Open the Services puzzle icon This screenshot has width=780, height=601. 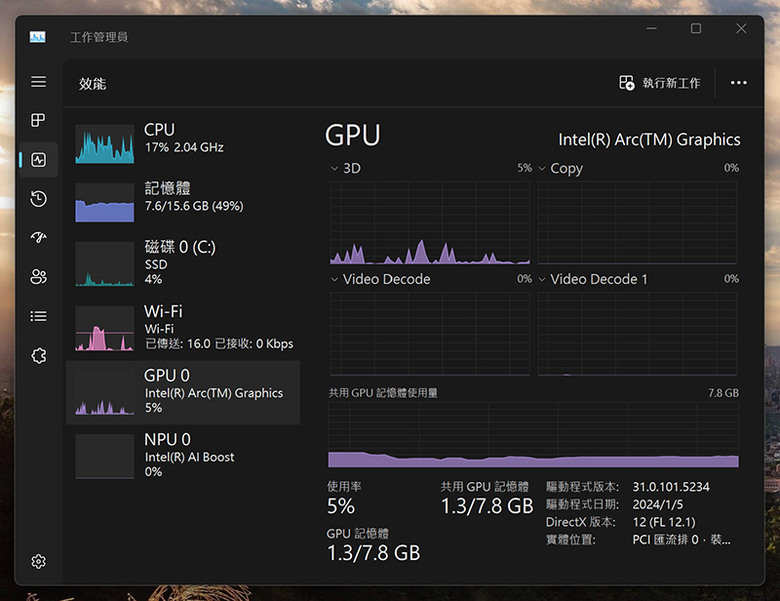[38, 356]
